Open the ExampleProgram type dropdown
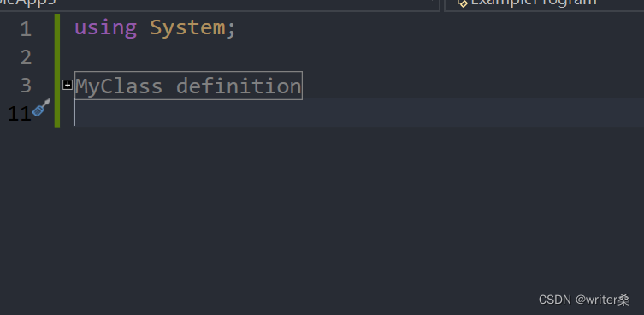The image size is (644, 315). [544, 5]
